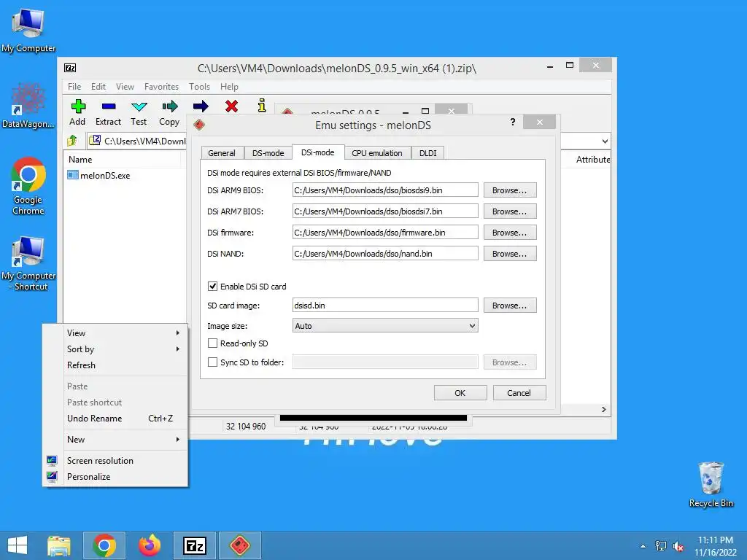Click the DSi ARM9 BIOS path field
The image size is (747, 560).
point(385,190)
